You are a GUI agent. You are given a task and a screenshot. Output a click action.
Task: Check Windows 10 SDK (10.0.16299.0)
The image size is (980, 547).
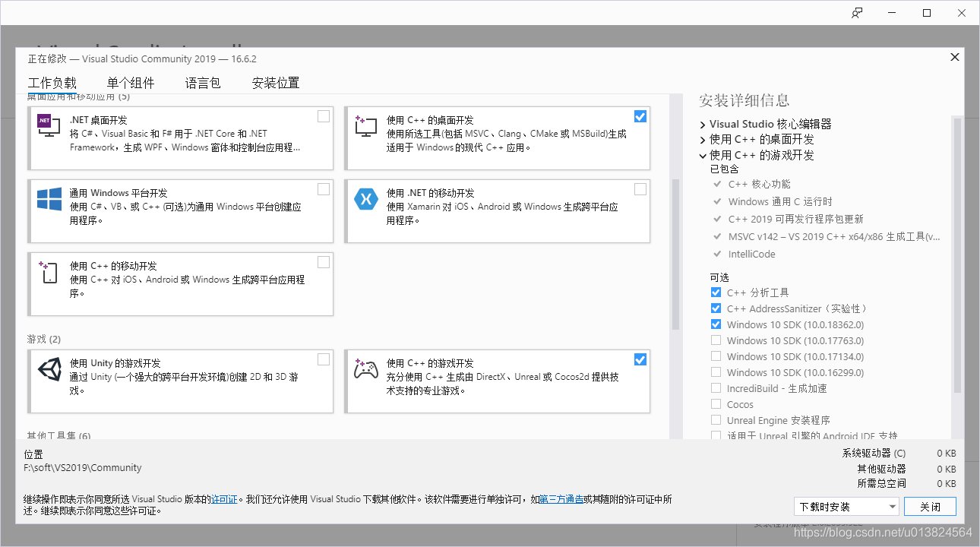[716, 372]
